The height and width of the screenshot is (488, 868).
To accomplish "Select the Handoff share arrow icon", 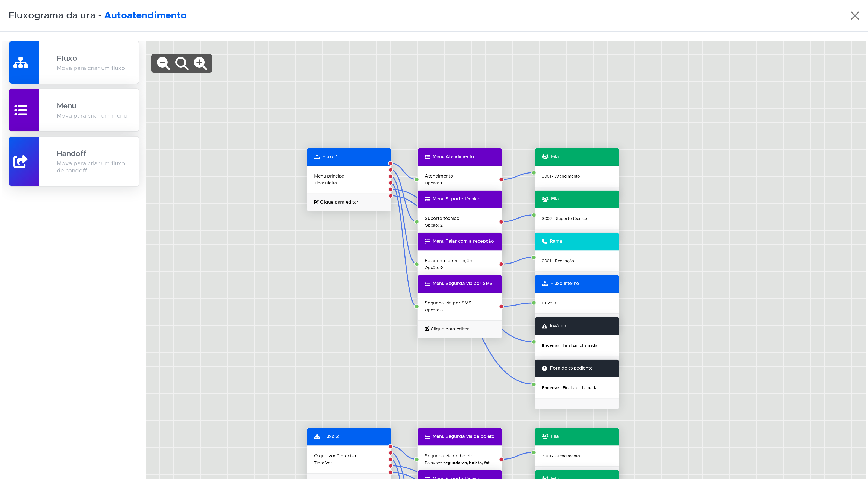I will 21,161.
